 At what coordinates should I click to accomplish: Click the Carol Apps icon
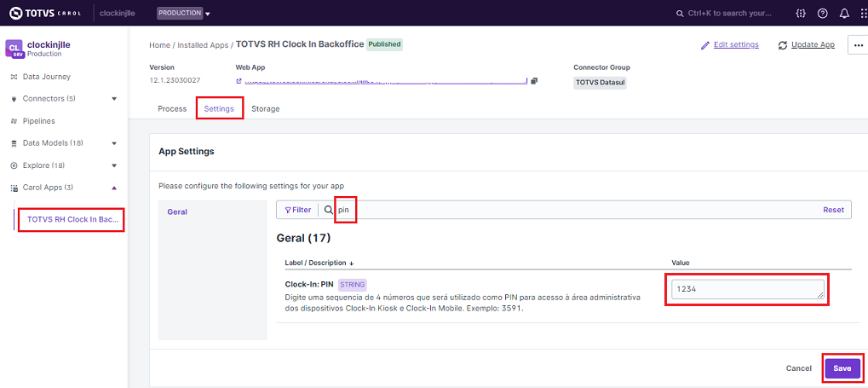(x=14, y=188)
